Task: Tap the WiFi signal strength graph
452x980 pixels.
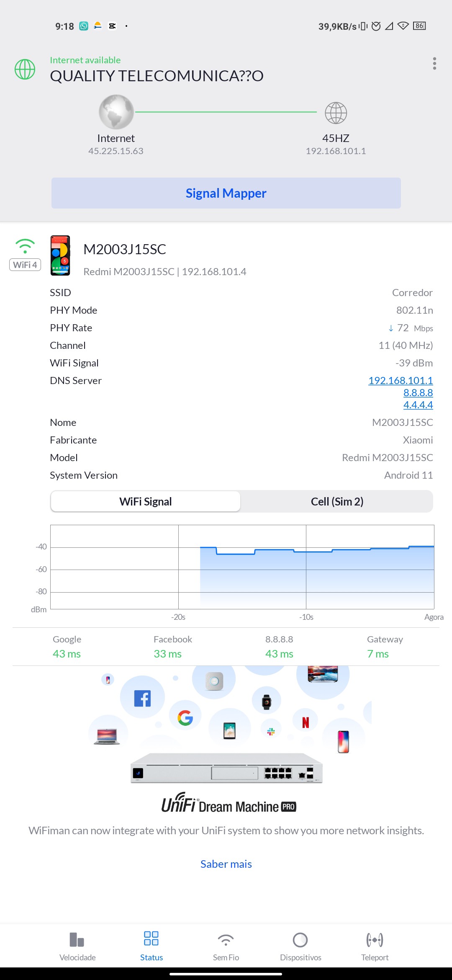Action: pyautogui.click(x=242, y=567)
